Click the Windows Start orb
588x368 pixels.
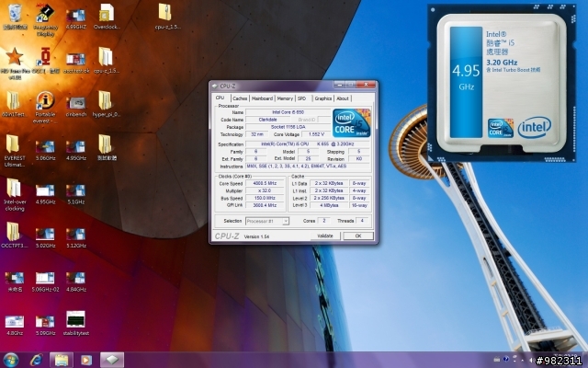pyautogui.click(x=12, y=358)
